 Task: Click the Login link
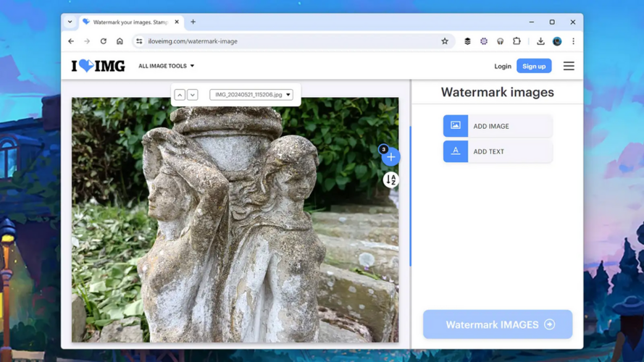click(x=502, y=66)
